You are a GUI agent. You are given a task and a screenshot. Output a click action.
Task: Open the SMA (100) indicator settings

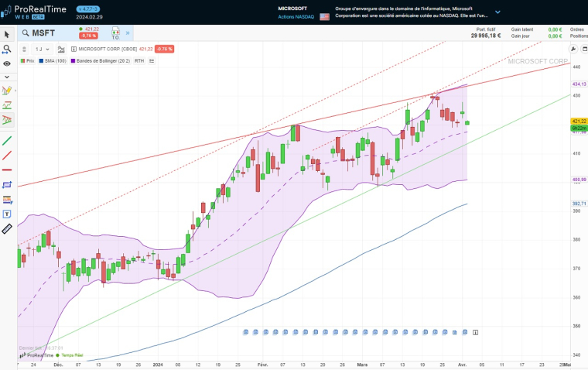click(54, 60)
